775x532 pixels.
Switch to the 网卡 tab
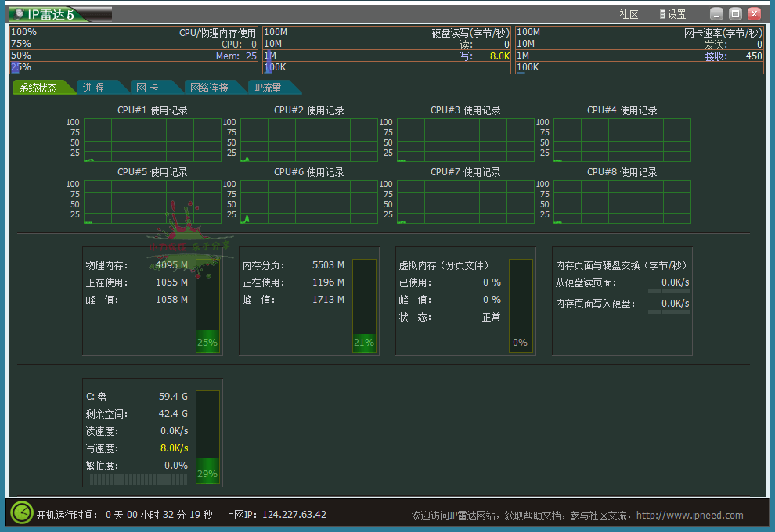pyautogui.click(x=146, y=88)
